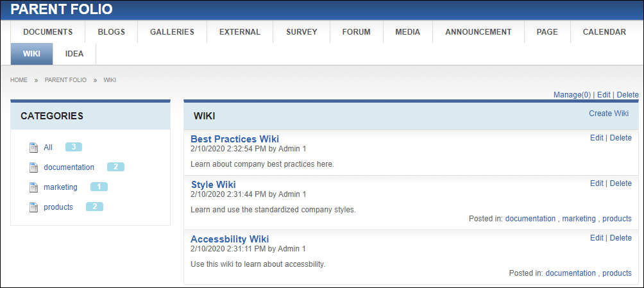
Task: Edit the Best Practices Wiki entry
Action: [597, 138]
